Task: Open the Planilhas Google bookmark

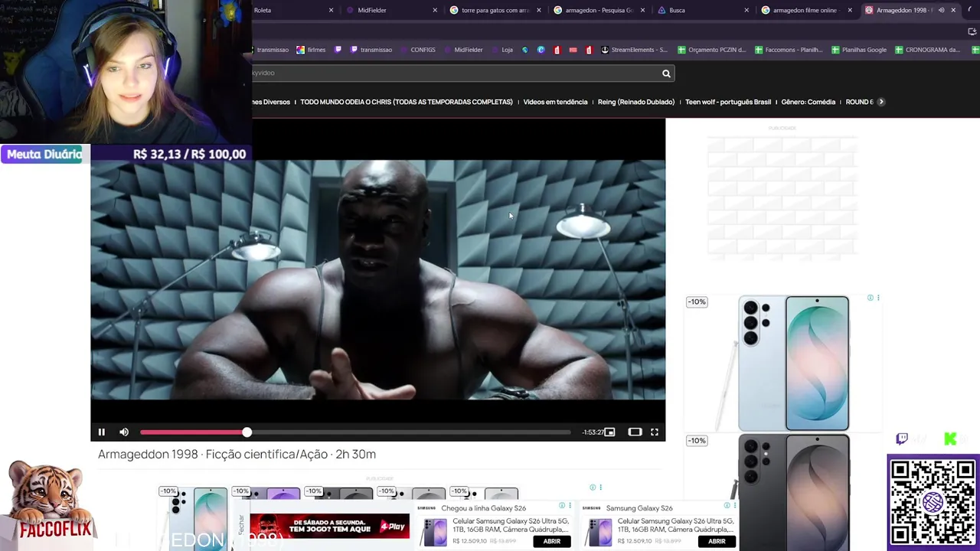Action: click(859, 50)
